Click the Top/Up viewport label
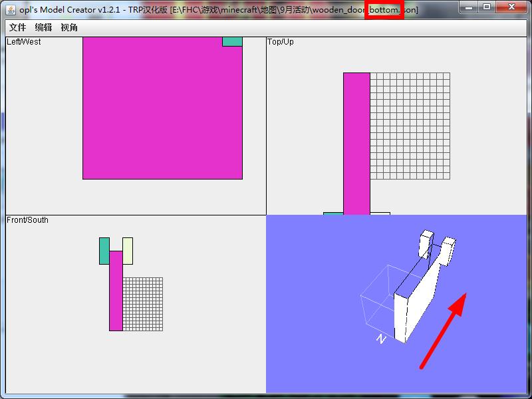The image size is (532, 399). (280, 42)
